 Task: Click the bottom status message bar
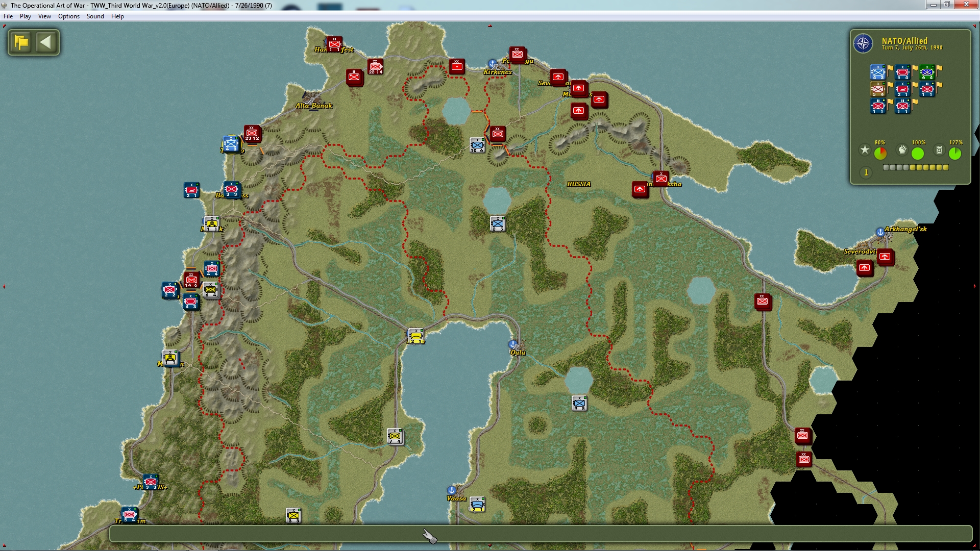point(541,534)
